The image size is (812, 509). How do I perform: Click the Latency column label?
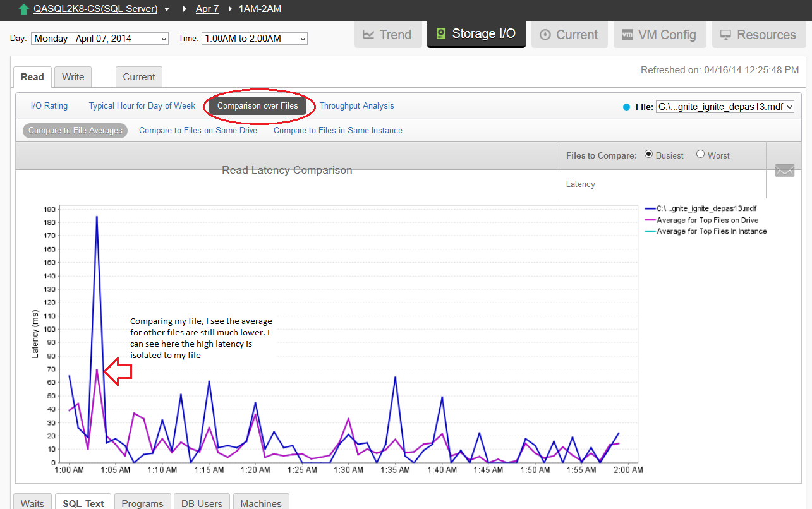581,184
